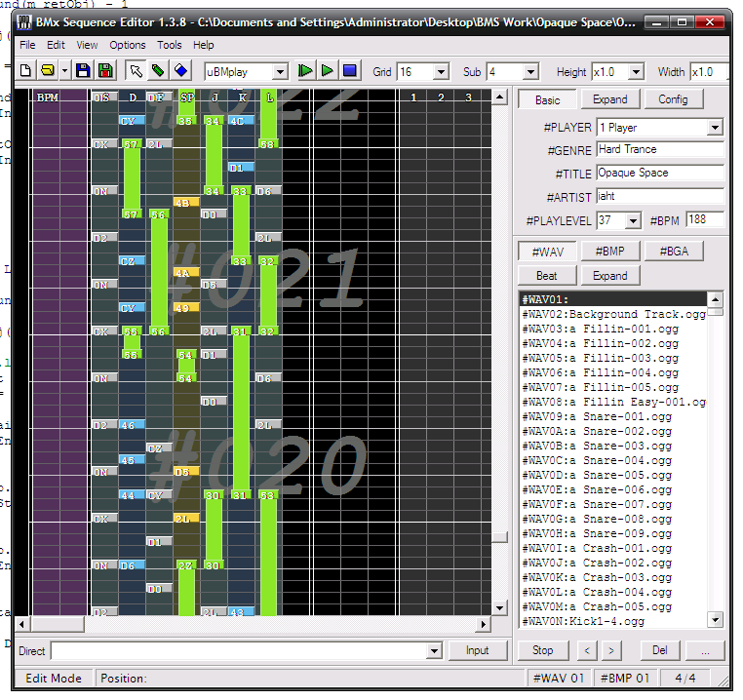The width and height of the screenshot is (743, 700).
Task: Select the blue 4C note in the K lane
Action: [241, 121]
